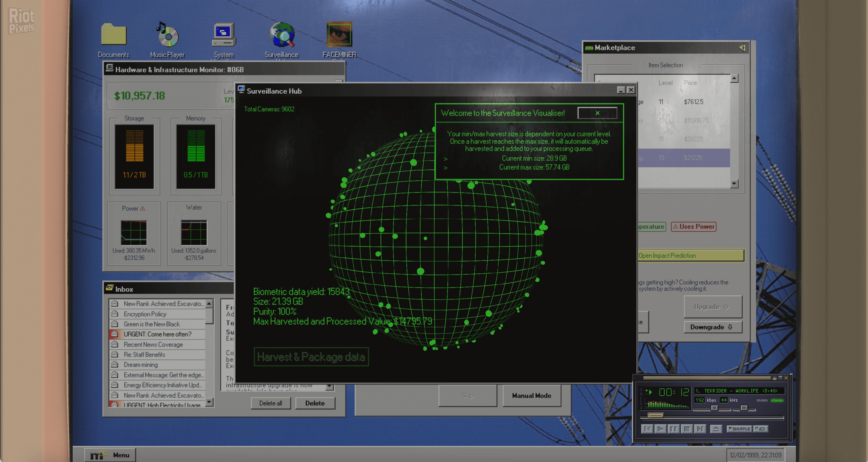This screenshot has height=462, width=868.
Task: Click the down chevron below the infrastructure message
Action: pyautogui.click(x=329, y=387)
